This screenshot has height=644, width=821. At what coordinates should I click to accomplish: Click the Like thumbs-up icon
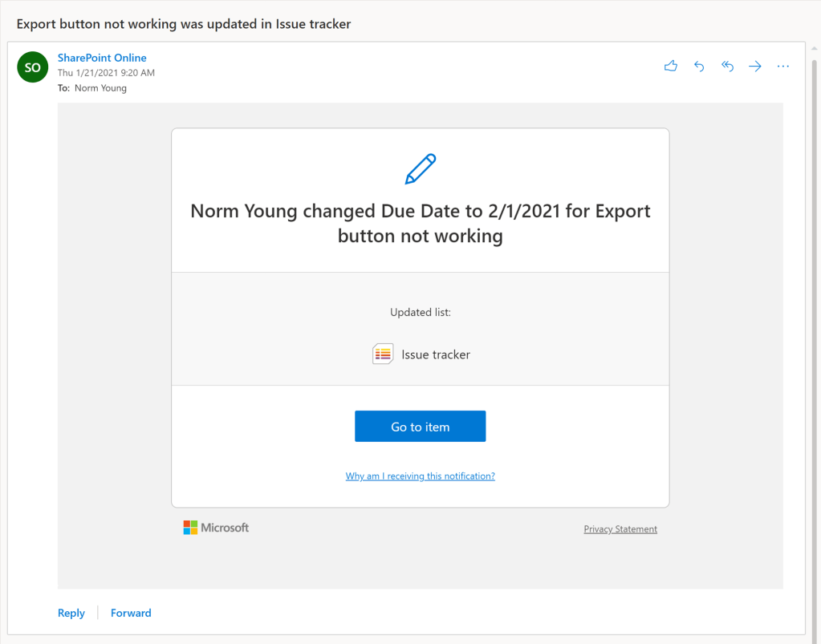(x=671, y=67)
